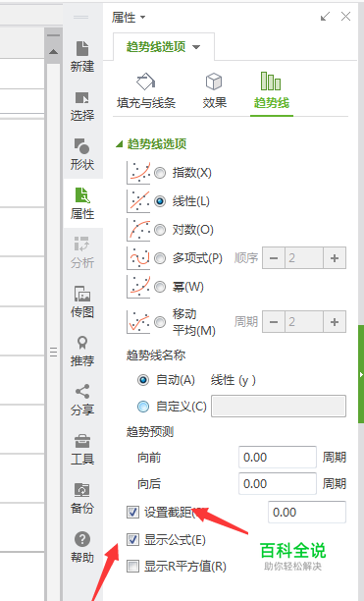364x601 pixels.
Task: Select the 幂(W) radio button
Action: point(160,287)
